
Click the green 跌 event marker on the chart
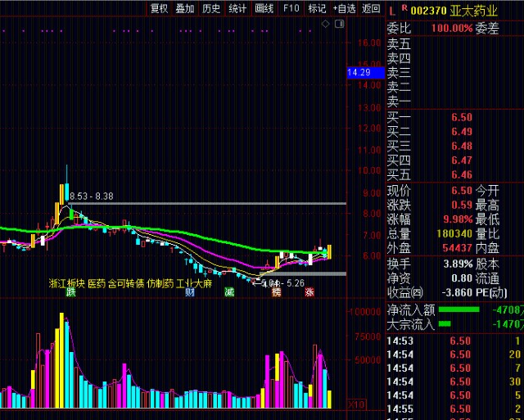coord(71,292)
